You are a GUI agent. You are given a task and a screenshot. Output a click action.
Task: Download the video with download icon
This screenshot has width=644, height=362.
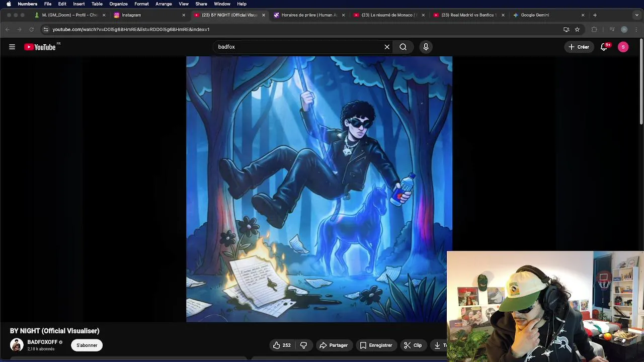(x=438, y=345)
